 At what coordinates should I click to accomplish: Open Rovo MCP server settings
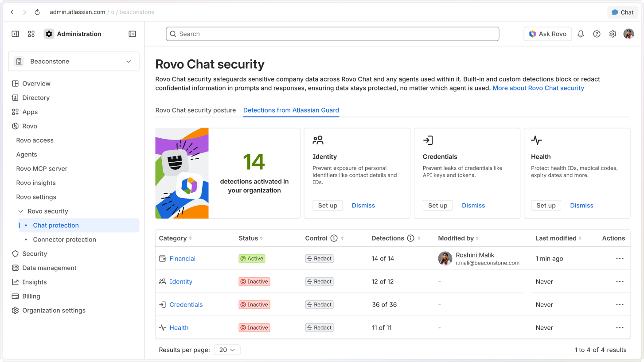(x=42, y=169)
